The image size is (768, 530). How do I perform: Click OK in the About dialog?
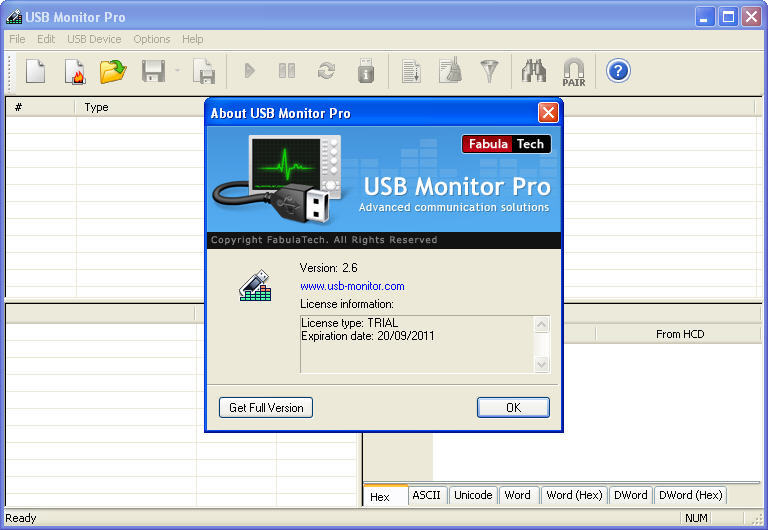coord(513,408)
